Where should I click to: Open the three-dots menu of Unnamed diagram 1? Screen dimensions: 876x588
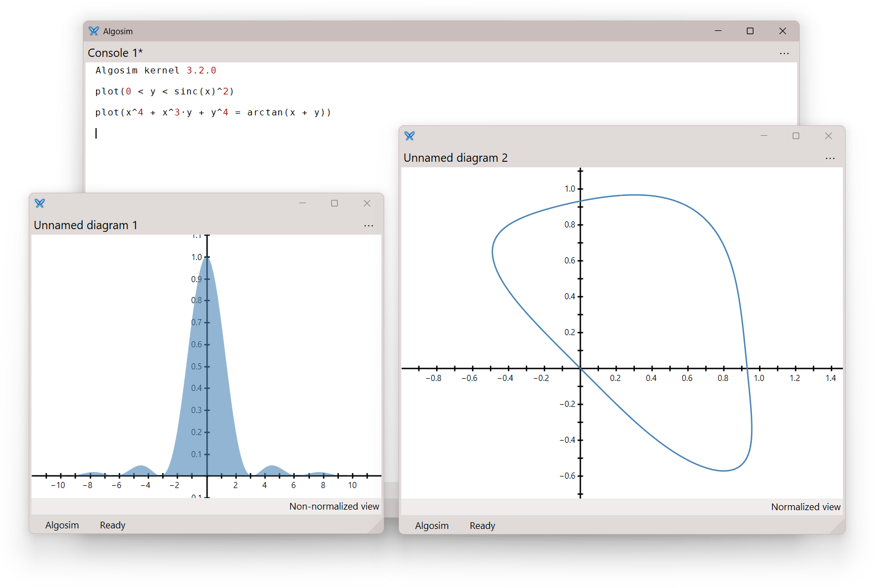pos(368,226)
